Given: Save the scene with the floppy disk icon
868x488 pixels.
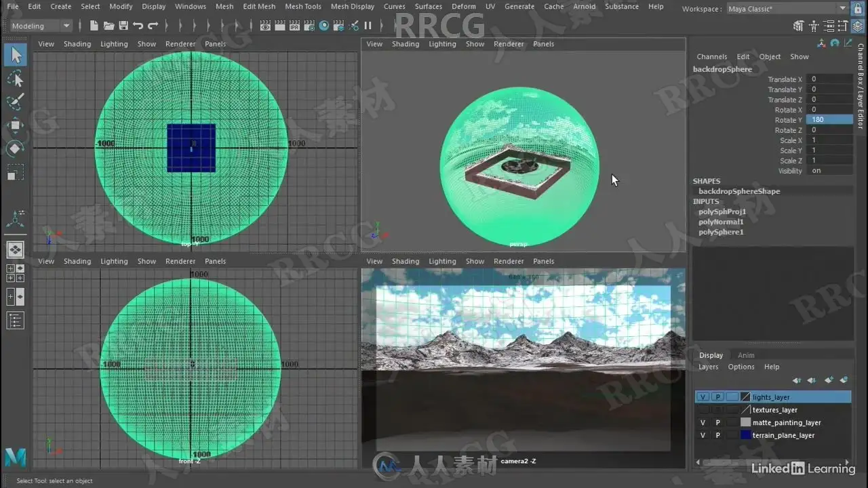Looking at the screenshot, I should coord(123,26).
